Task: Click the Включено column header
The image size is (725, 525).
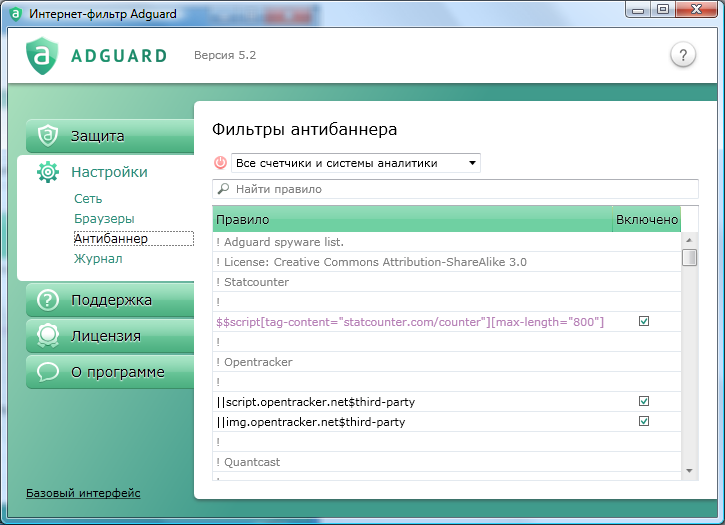Action: [646, 219]
